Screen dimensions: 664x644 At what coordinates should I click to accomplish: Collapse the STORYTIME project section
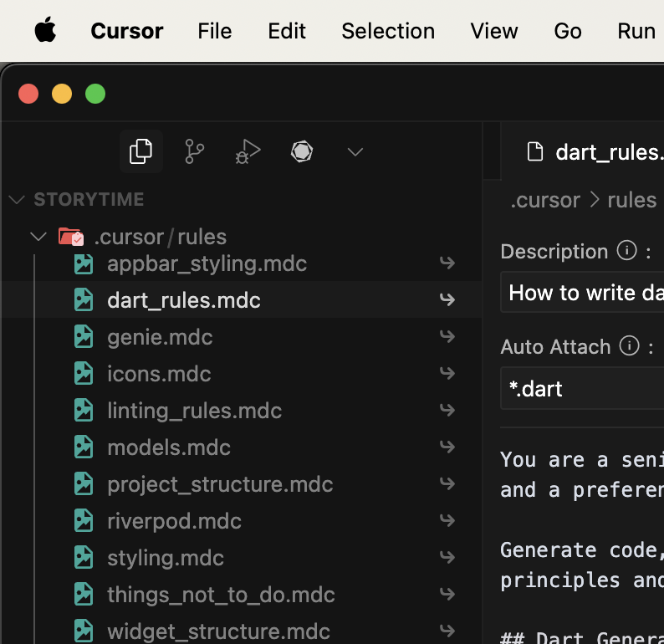[x=17, y=199]
